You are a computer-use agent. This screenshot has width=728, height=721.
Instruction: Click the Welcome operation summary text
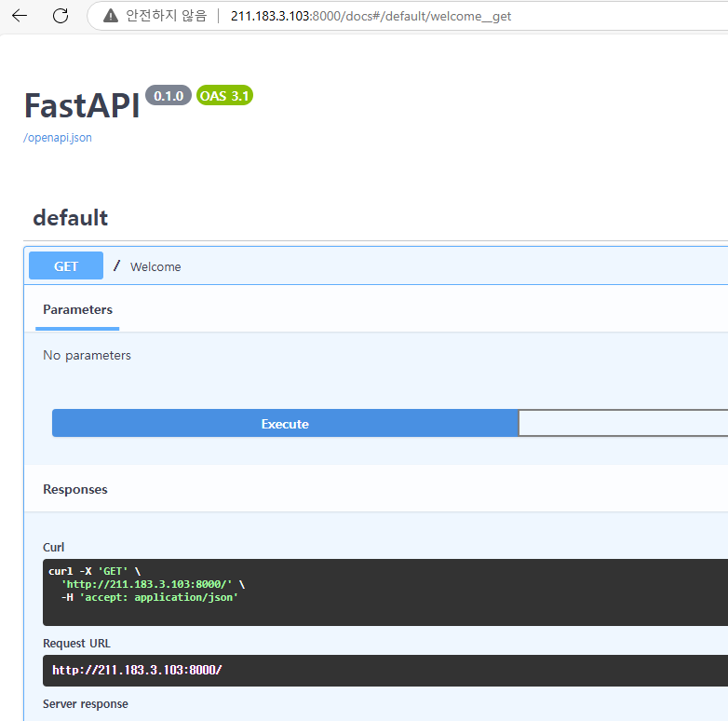pyautogui.click(x=155, y=266)
